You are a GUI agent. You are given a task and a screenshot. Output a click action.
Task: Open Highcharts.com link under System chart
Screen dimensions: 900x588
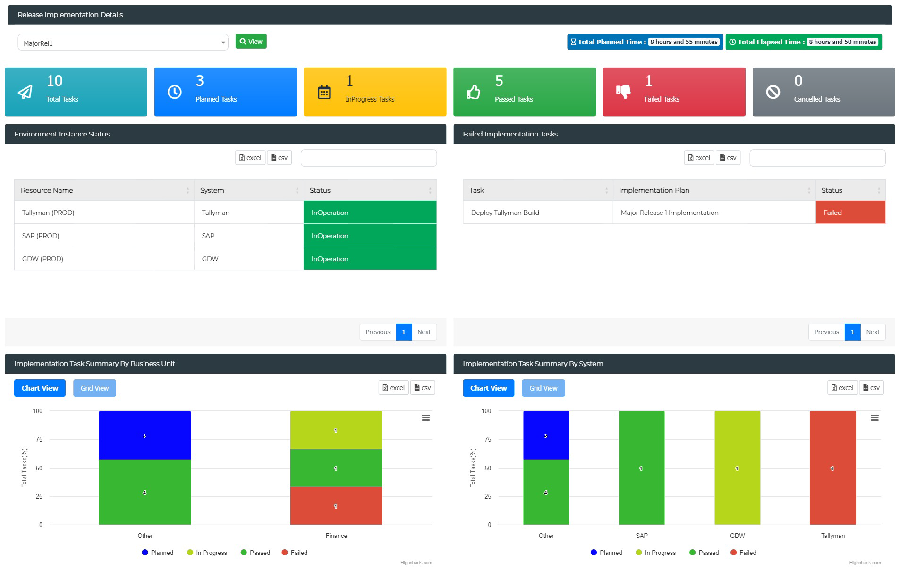[865, 563]
